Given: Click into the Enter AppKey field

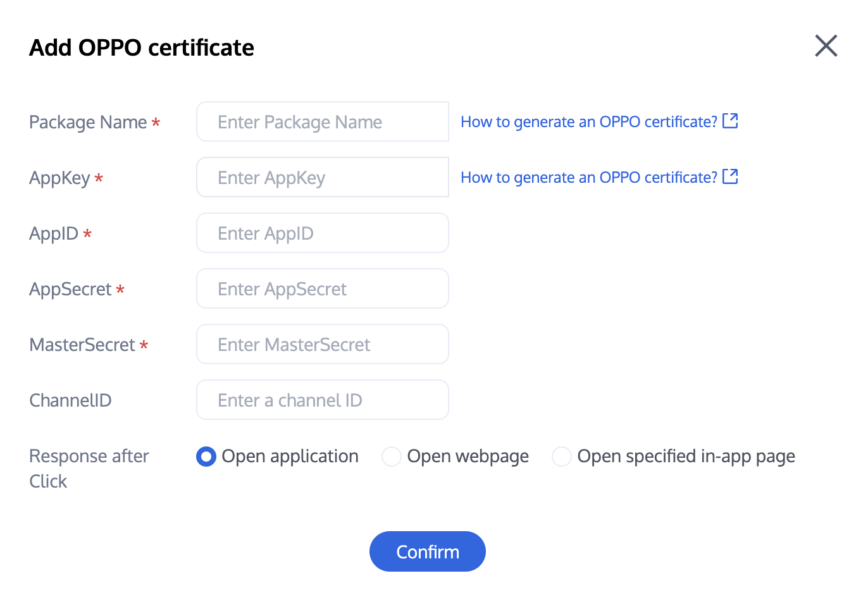Looking at the screenshot, I should [323, 178].
